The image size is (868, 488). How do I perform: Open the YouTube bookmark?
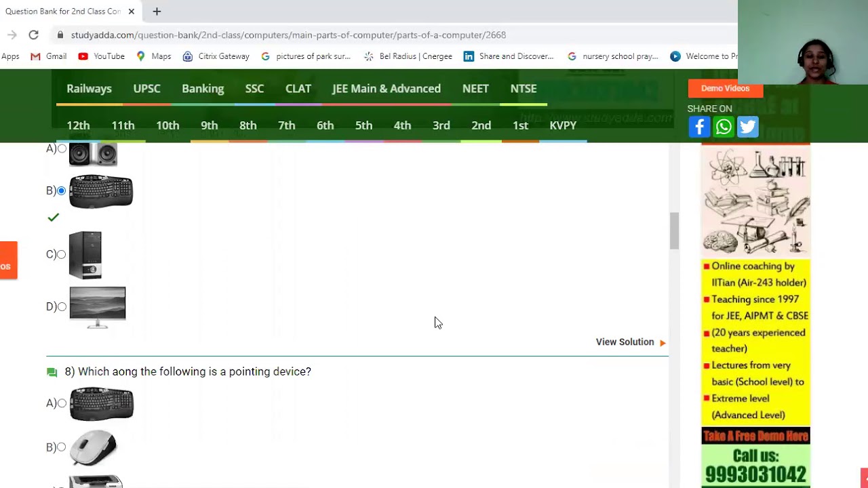pyautogui.click(x=102, y=56)
